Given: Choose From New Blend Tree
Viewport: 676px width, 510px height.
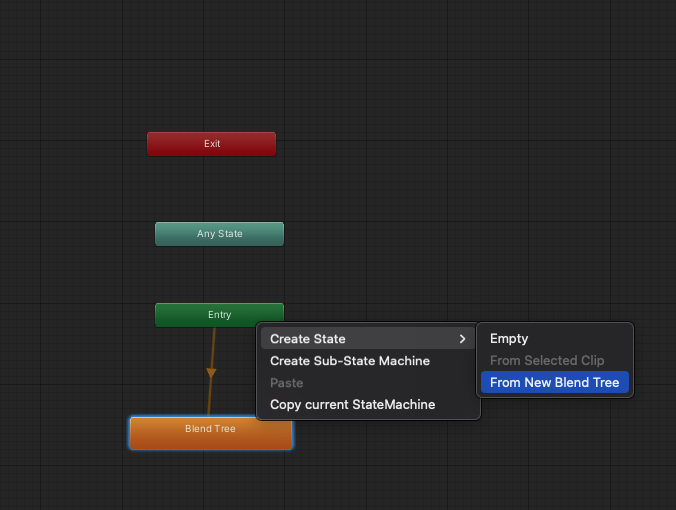Looking at the screenshot, I should (x=554, y=383).
